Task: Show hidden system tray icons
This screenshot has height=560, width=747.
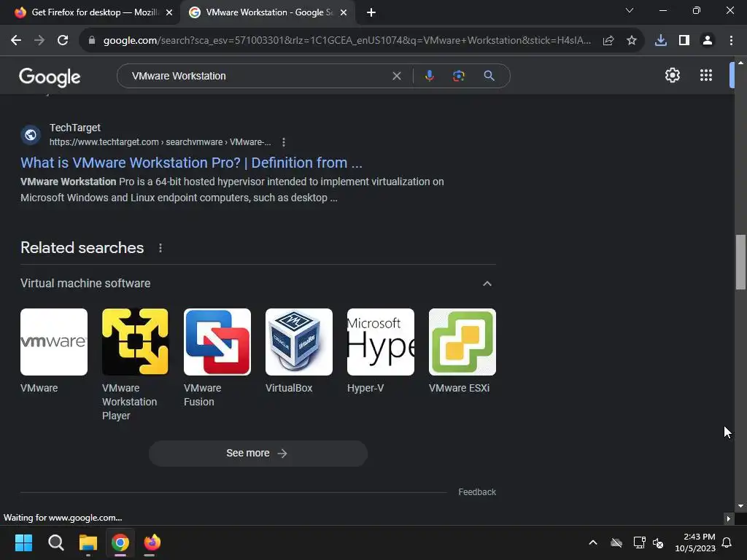Action: click(592, 542)
